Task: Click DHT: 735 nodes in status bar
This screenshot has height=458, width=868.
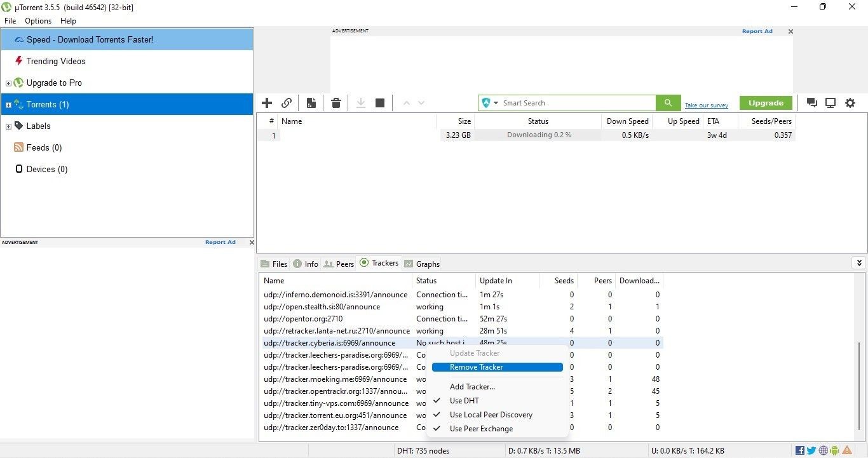Action: pyautogui.click(x=423, y=451)
